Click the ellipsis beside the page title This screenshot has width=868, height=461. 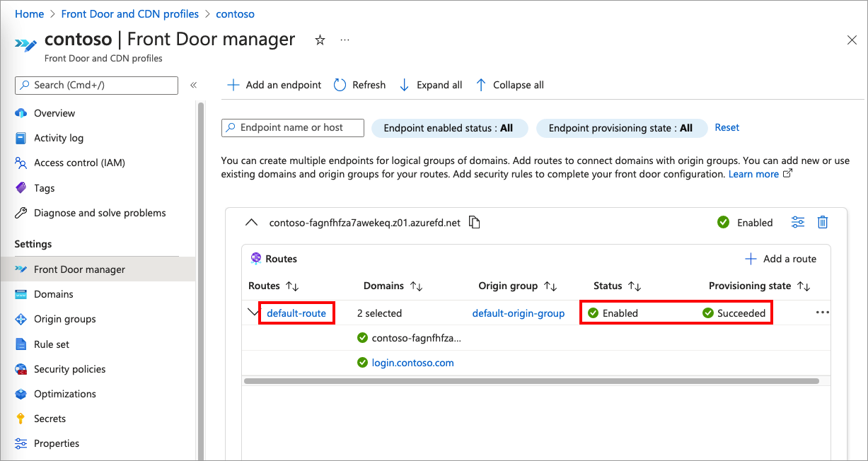pyautogui.click(x=345, y=40)
